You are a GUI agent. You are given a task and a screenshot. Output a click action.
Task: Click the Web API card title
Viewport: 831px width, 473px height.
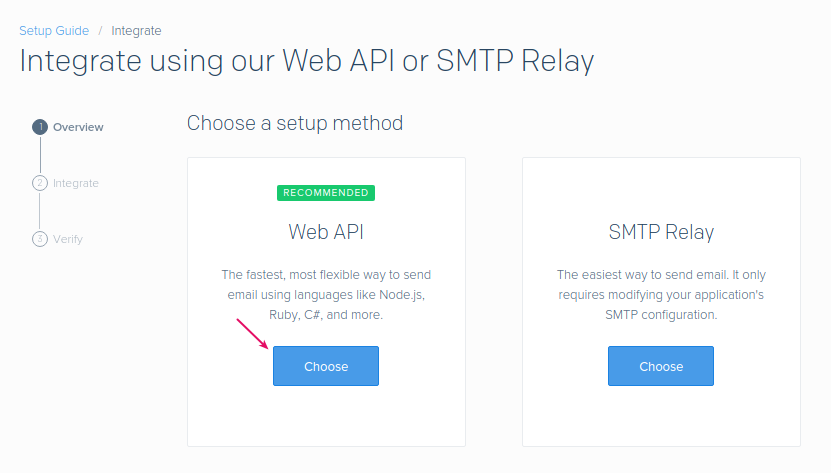tap(326, 232)
